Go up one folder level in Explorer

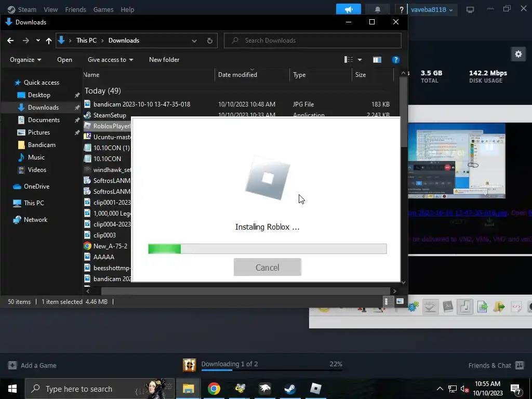pyautogui.click(x=48, y=41)
